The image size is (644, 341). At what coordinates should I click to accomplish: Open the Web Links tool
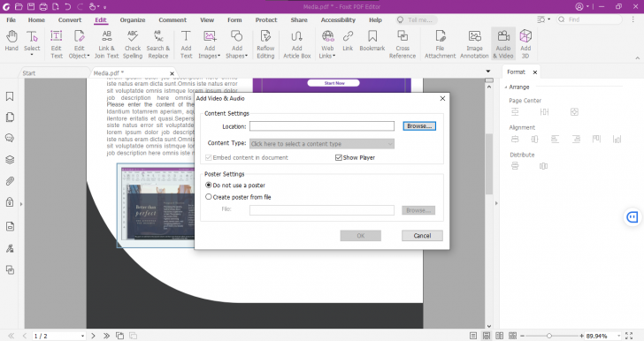327,44
